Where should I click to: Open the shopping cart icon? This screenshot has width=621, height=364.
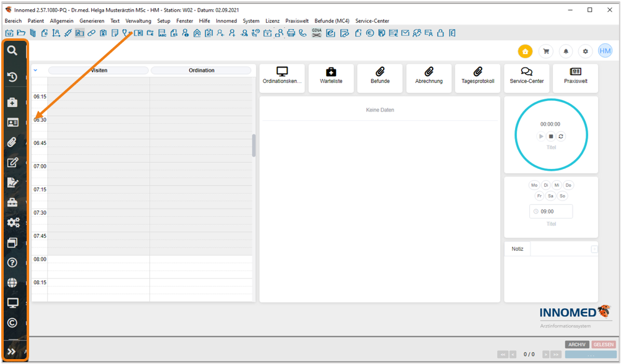click(546, 51)
